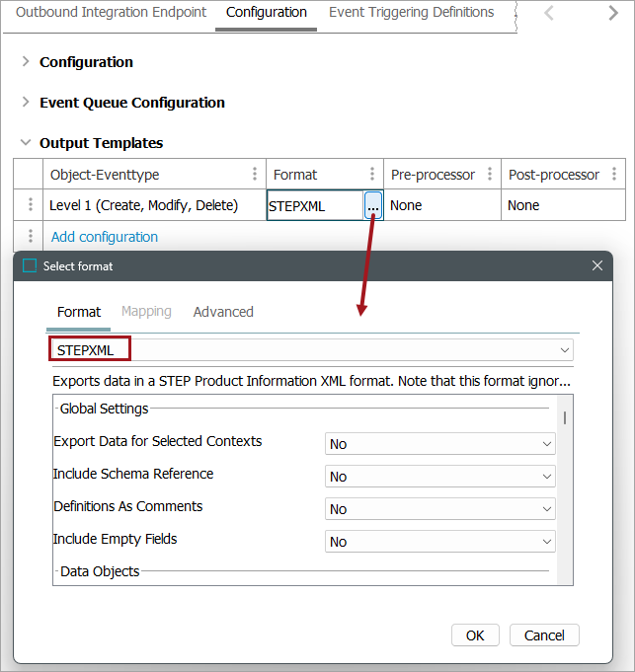635x672 pixels.
Task: Click row options dots beside Level 1
Action: (x=31, y=205)
